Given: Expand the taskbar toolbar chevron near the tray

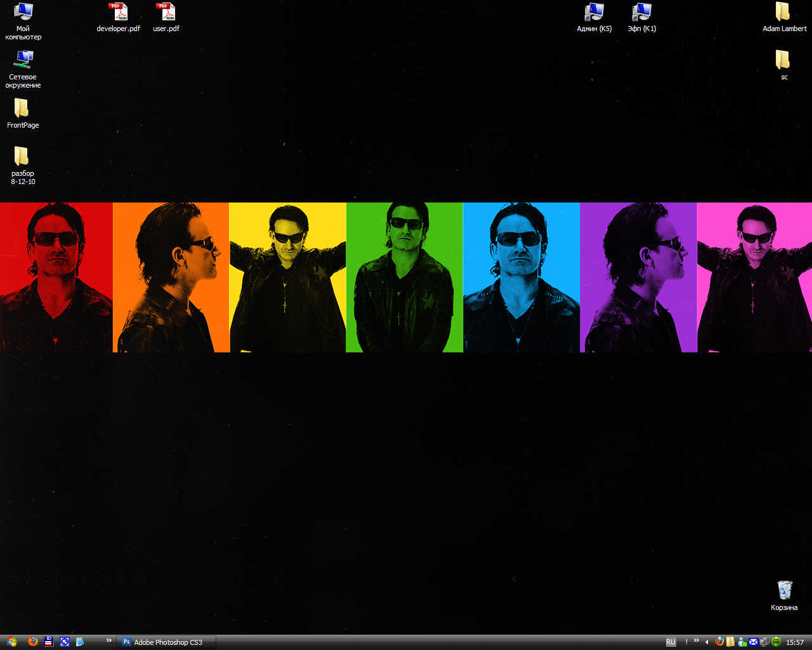Looking at the screenshot, I should coord(697,640).
